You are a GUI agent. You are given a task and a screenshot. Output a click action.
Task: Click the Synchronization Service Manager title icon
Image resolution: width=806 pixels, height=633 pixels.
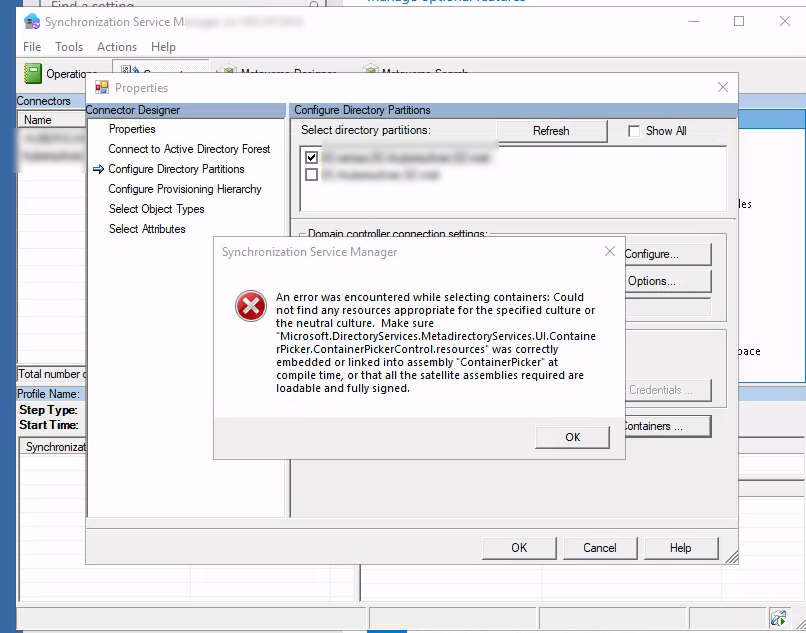point(32,22)
